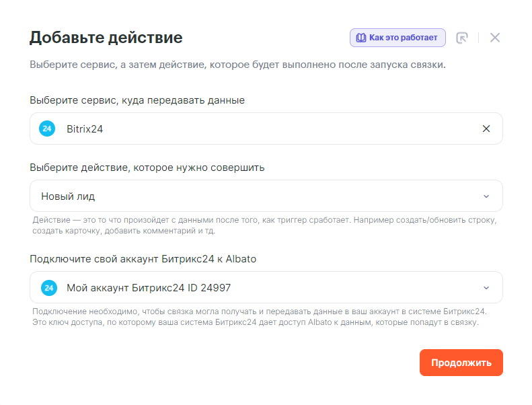Click label Подключите свой аккаунт Битрикс24 к Albato
532x405 pixels.
(143, 259)
